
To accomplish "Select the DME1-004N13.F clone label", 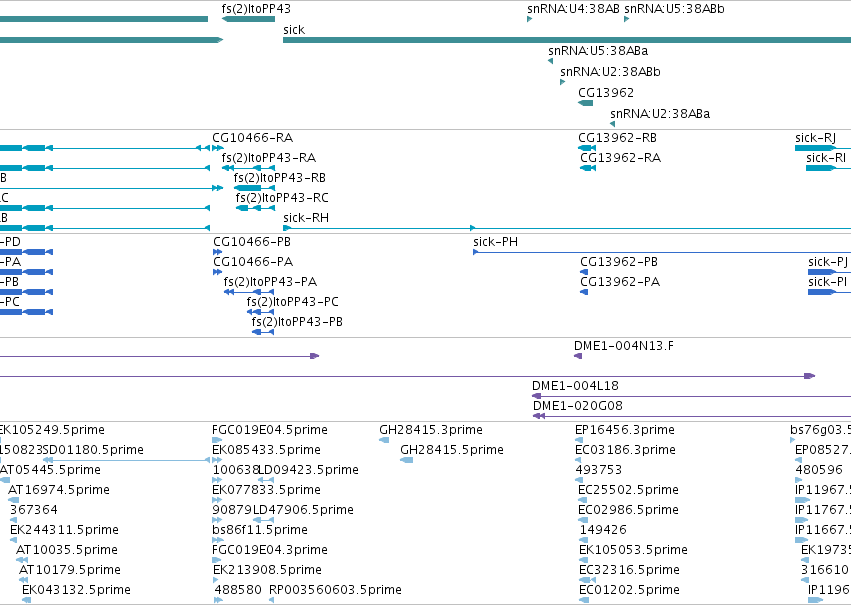I will click(624, 346).
